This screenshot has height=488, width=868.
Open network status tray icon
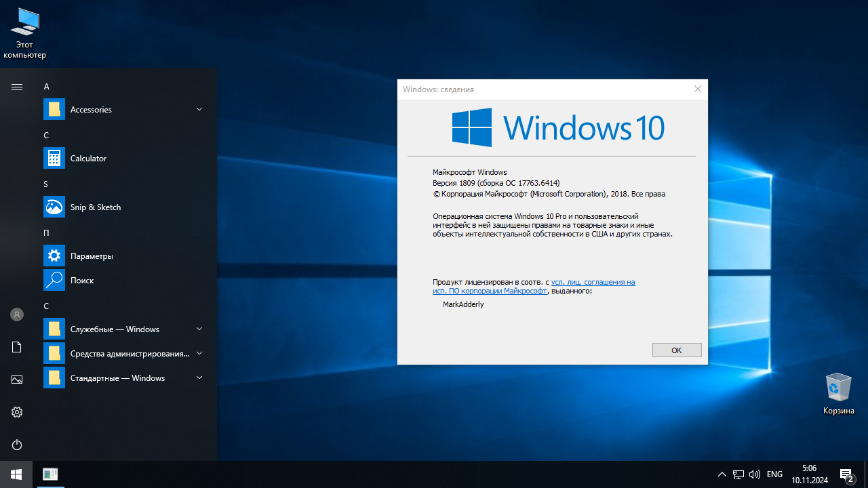[x=738, y=474]
